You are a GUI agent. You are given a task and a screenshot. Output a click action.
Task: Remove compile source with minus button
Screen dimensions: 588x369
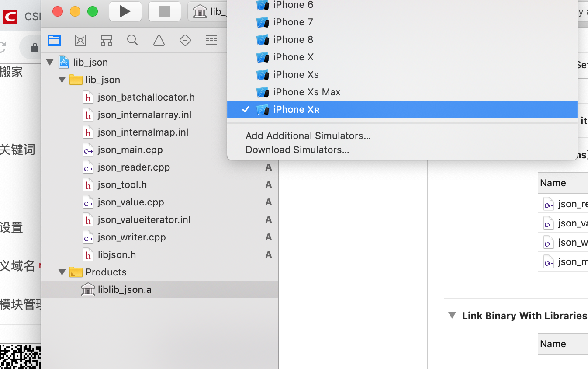[x=572, y=282]
